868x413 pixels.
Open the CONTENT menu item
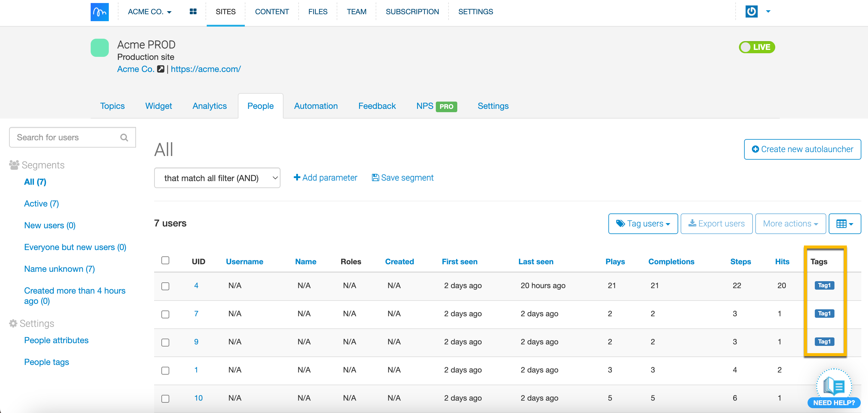[x=272, y=12]
